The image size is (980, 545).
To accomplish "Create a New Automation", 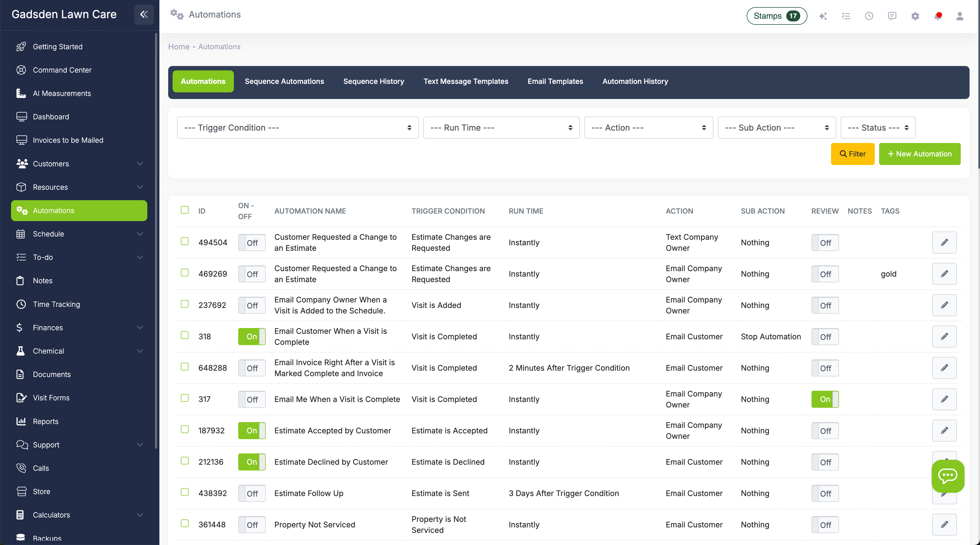I will pos(920,154).
